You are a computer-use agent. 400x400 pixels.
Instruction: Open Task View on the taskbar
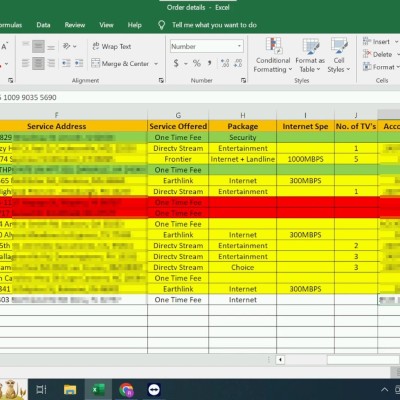42,389
